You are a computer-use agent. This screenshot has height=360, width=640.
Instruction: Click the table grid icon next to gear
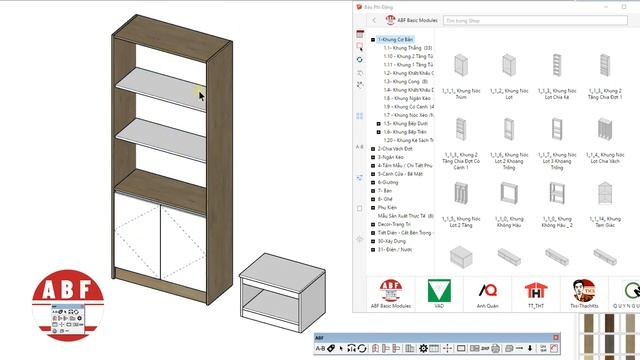point(434,349)
